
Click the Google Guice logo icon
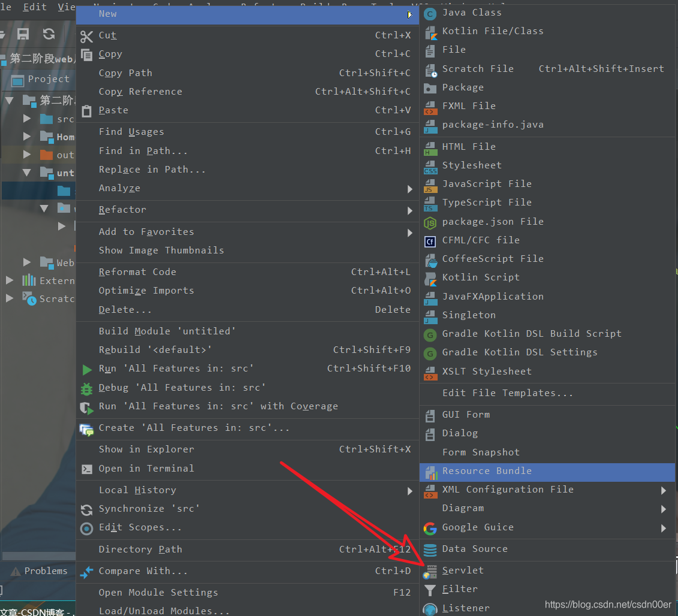coord(430,529)
